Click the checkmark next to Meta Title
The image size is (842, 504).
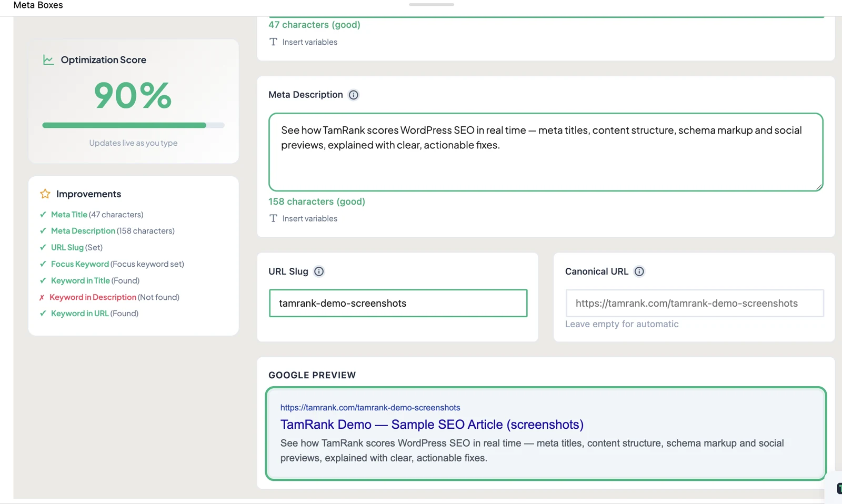43,214
